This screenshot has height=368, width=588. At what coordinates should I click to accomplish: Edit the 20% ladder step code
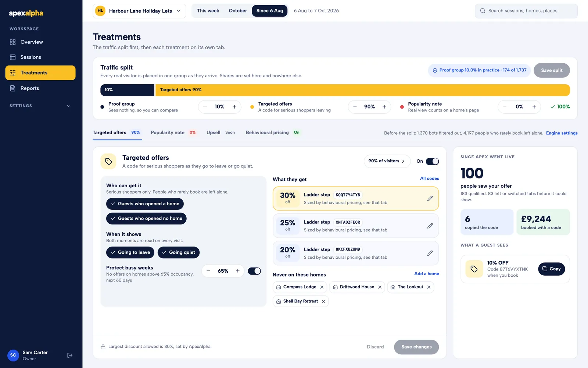click(x=430, y=253)
